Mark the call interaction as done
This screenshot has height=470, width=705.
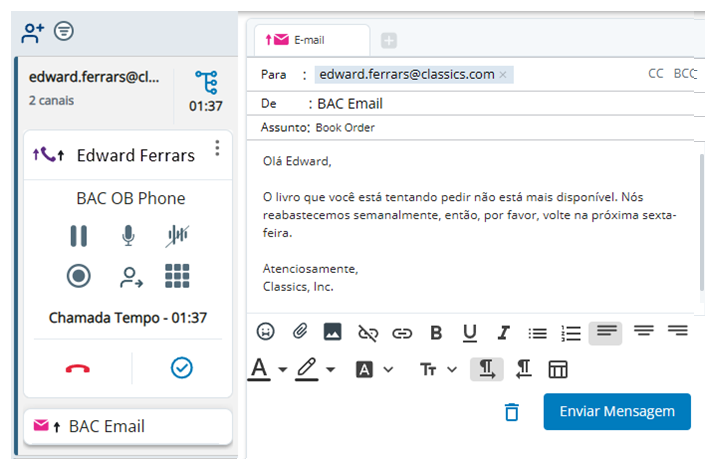[182, 368]
